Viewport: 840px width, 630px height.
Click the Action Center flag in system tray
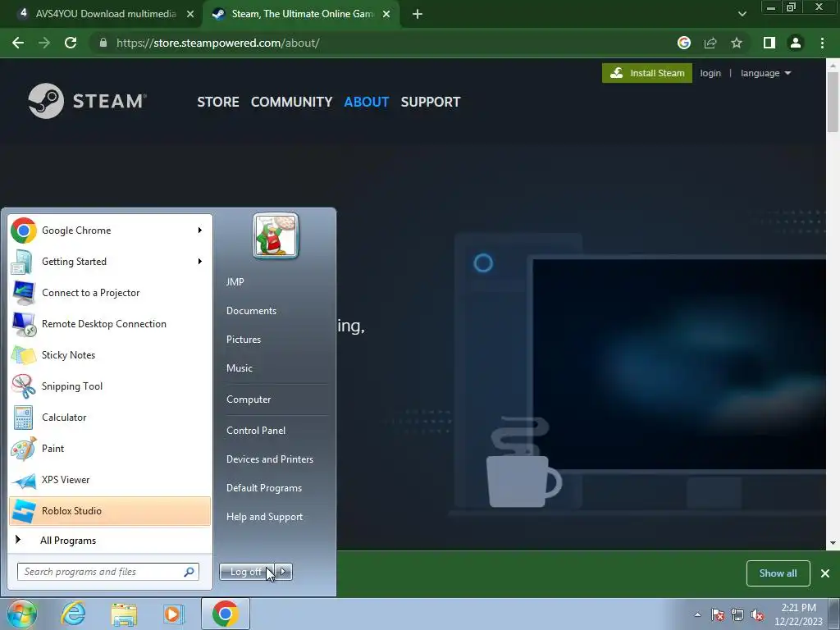point(717,614)
